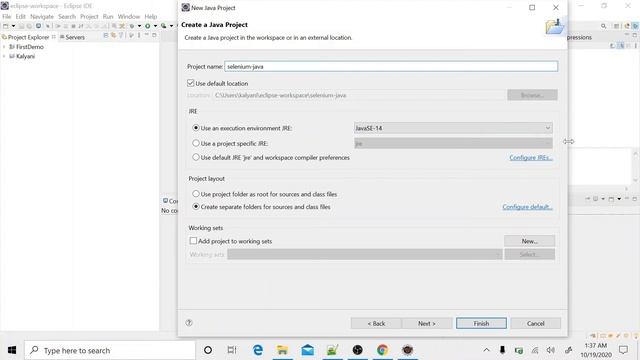This screenshot has width=640, height=360.
Task: Open the Help menu in Eclipse
Action: pos(151,17)
